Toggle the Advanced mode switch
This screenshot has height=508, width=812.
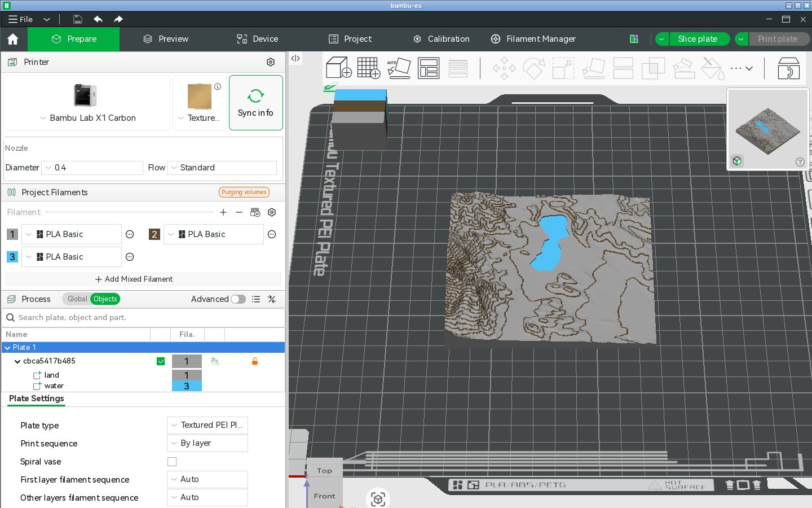pyautogui.click(x=238, y=299)
